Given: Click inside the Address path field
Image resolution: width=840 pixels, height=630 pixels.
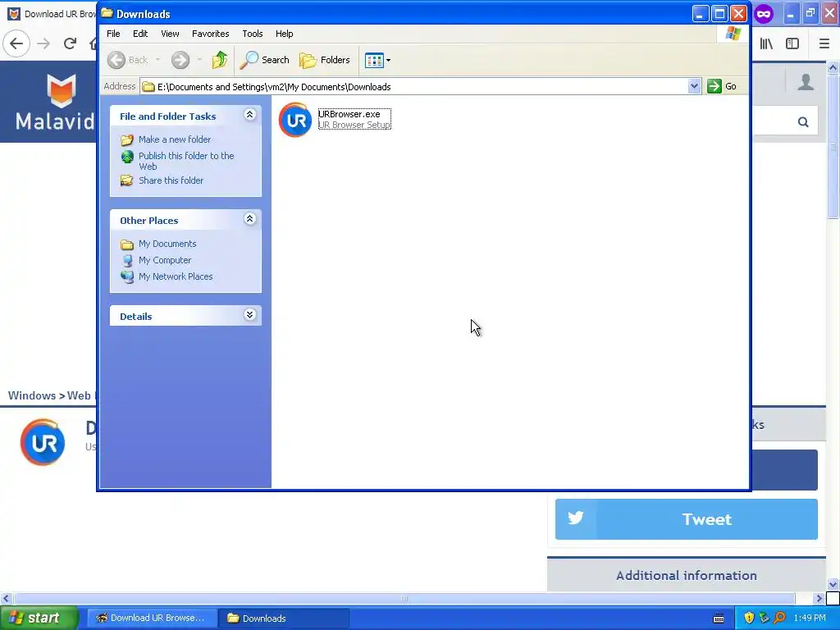Looking at the screenshot, I should pyautogui.click(x=414, y=87).
